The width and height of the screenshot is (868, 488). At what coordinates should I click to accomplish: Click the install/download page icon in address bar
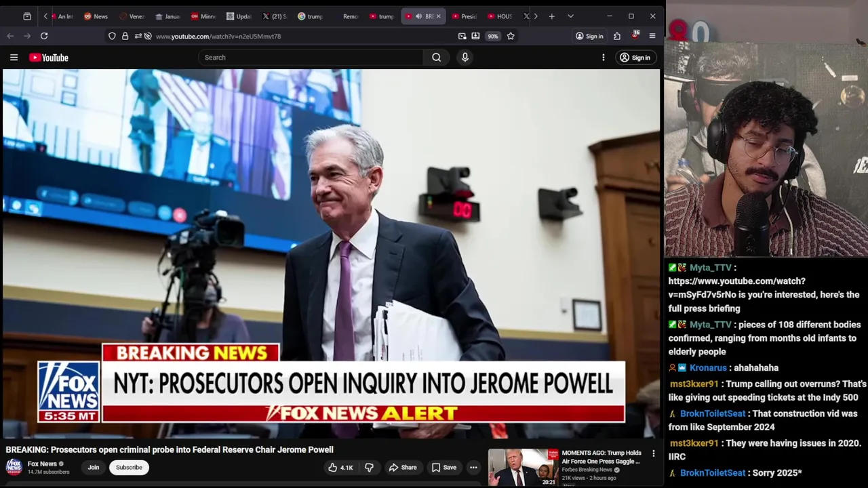tap(475, 36)
